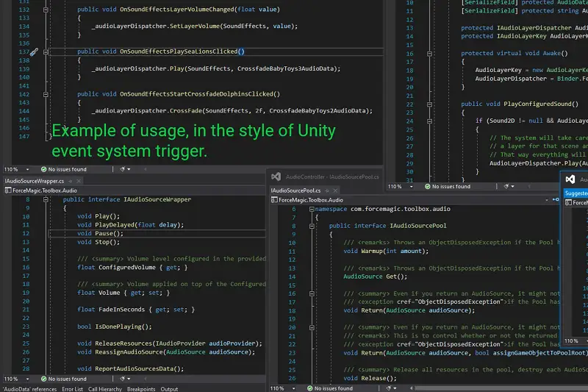
Task: Open the Output tab
Action: point(170,389)
